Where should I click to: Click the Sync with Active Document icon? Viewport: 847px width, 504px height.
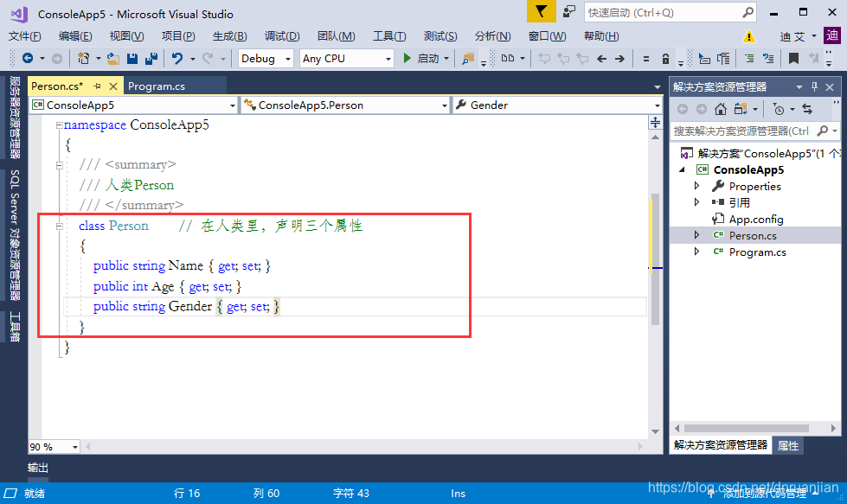(807, 109)
